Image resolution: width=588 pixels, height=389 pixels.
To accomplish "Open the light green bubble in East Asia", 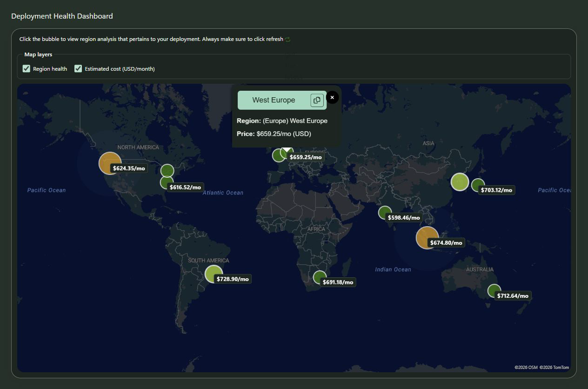I will (x=460, y=182).
